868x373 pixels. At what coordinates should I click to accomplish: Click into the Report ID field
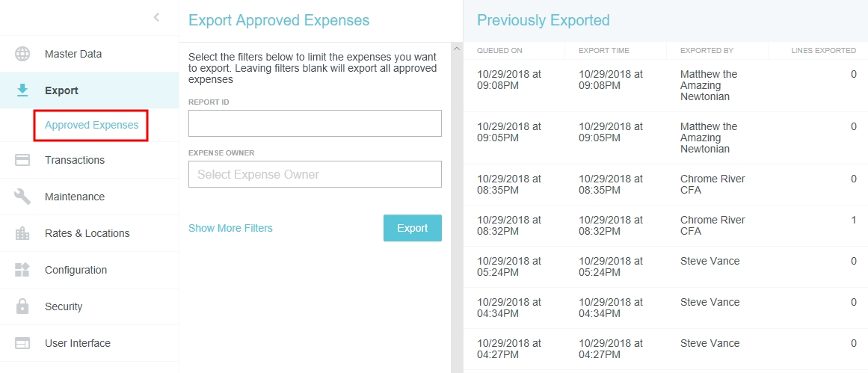pyautogui.click(x=315, y=123)
